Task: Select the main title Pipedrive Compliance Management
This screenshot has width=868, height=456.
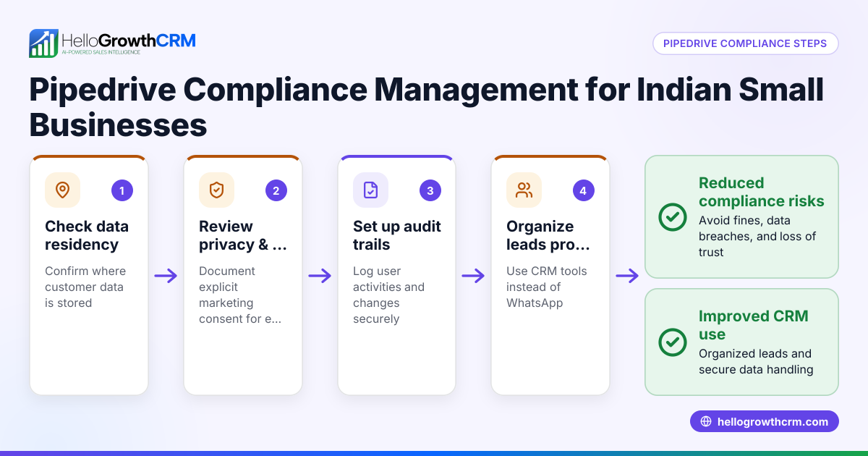Action: (427, 107)
